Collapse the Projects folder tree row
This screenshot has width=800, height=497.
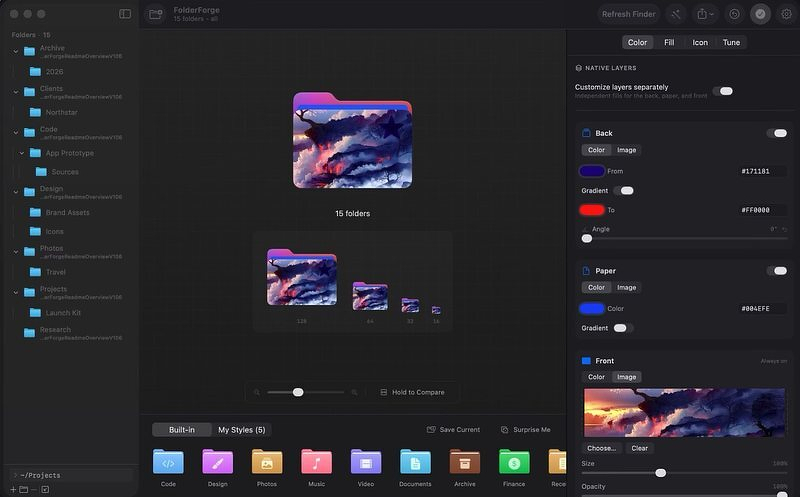click(16, 292)
